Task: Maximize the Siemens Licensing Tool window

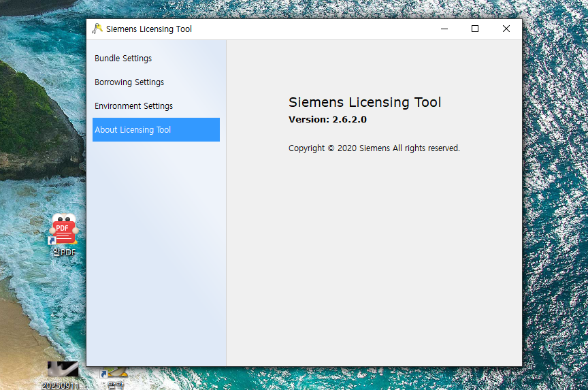Action: point(475,29)
